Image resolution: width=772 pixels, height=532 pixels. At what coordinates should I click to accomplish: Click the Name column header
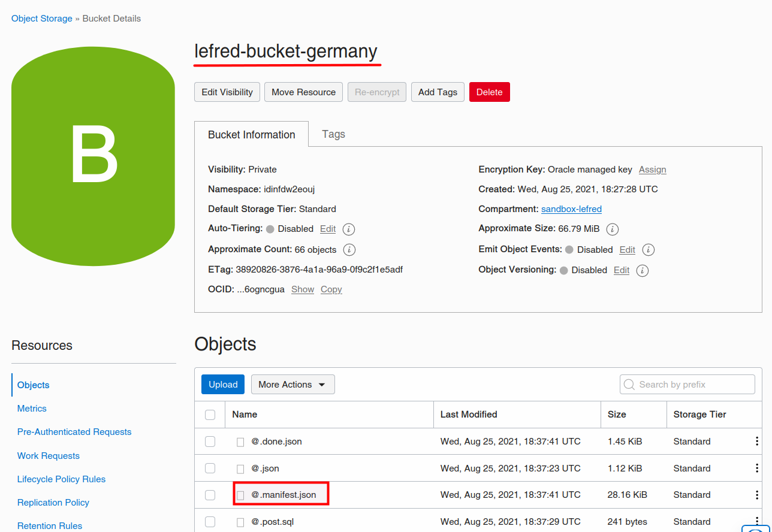pyautogui.click(x=245, y=415)
